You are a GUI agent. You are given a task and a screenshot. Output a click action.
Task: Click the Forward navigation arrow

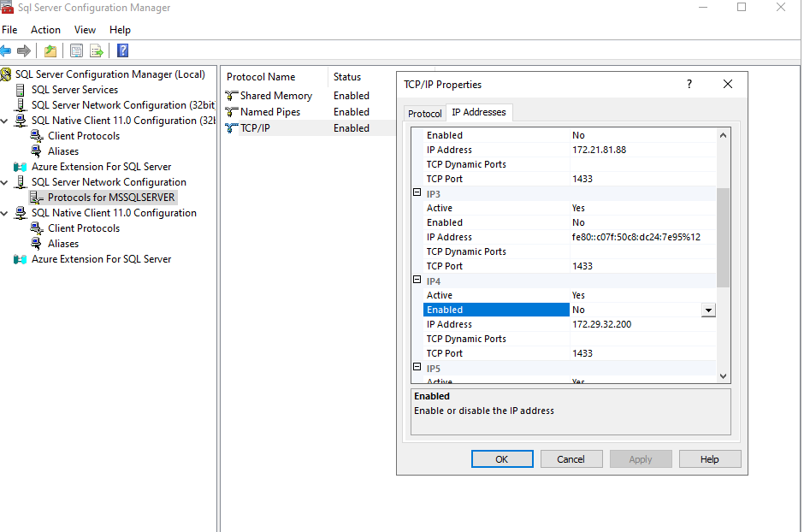click(x=23, y=50)
